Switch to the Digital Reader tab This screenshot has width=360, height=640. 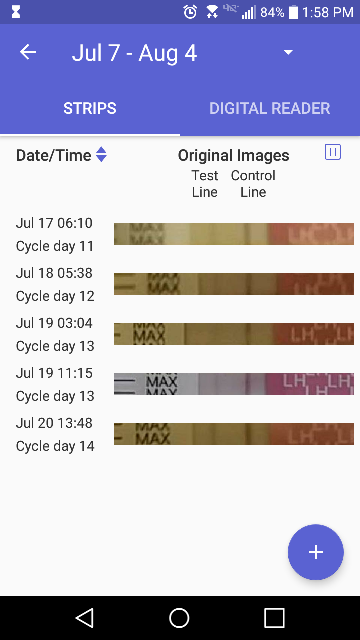pos(270,108)
